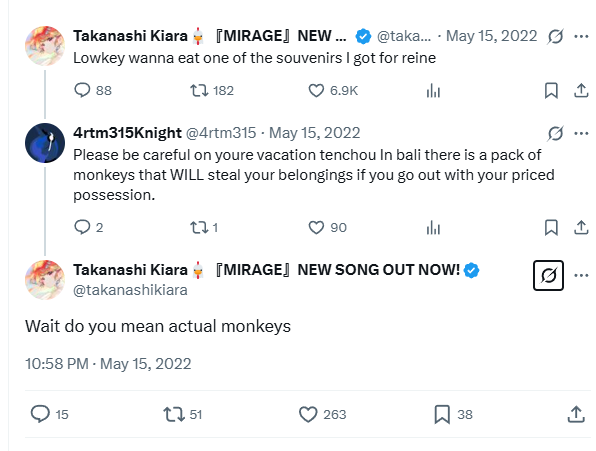The image size is (596, 451).
Task: Click 4rtm315Knight's dark blue avatar
Action: (x=45, y=143)
